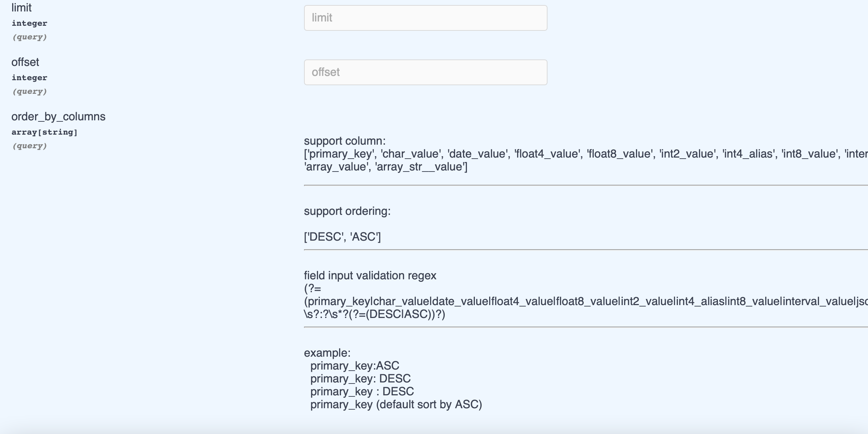Screen dimensions: 868x434
Task: Click the (query) label below offset
Action: point(30,91)
